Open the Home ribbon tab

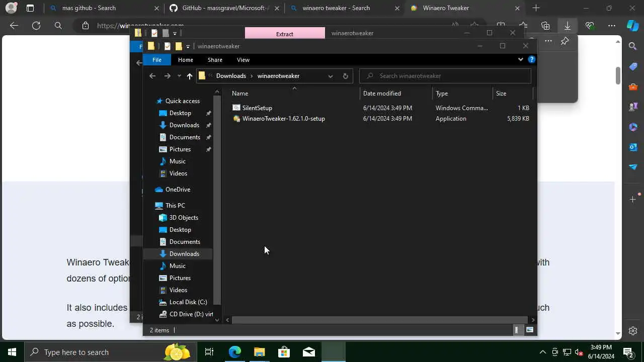coord(186,60)
